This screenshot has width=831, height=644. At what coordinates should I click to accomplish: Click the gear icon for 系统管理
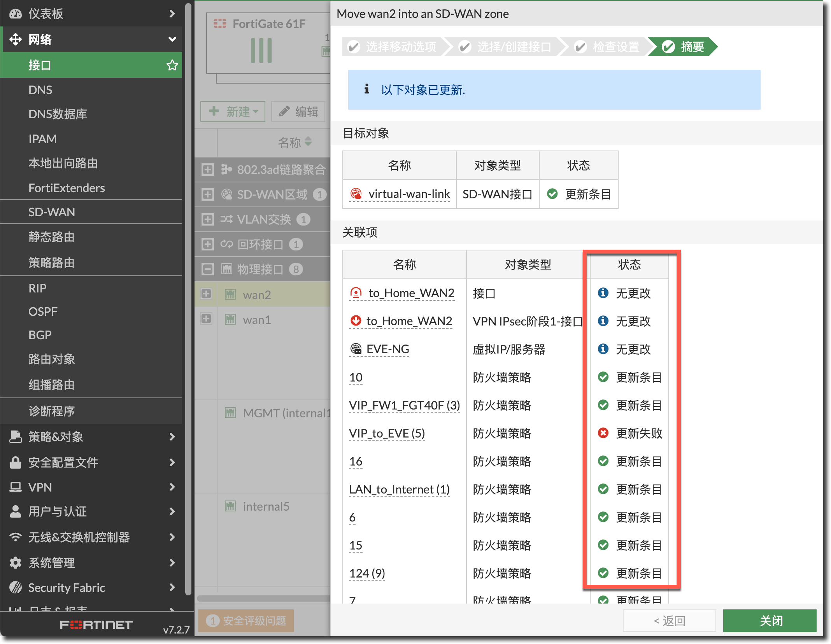click(x=15, y=562)
